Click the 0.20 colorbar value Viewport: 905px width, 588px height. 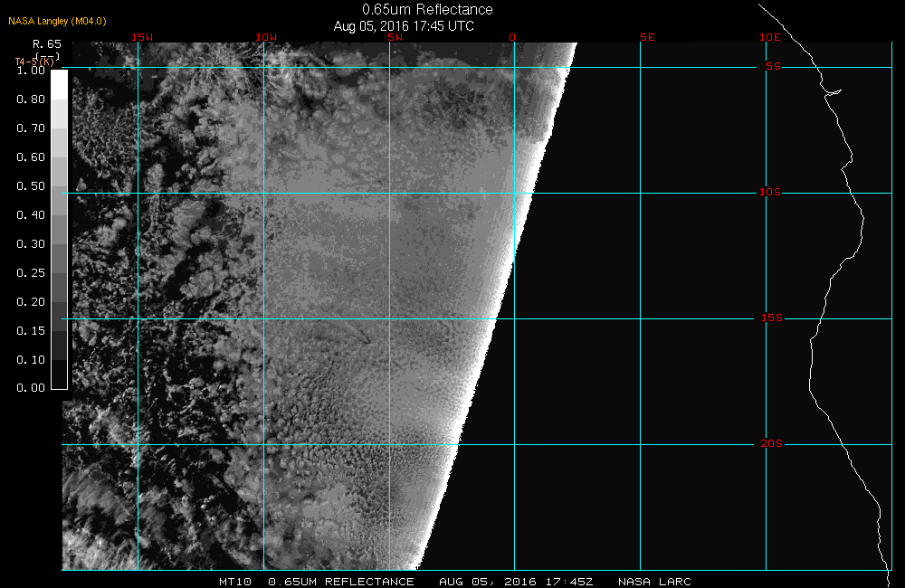(31, 301)
